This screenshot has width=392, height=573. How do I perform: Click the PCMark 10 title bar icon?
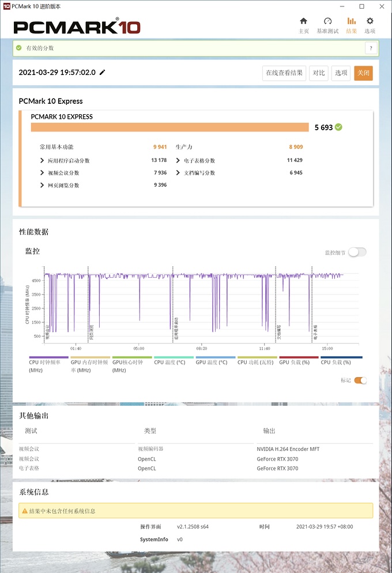click(6, 6)
